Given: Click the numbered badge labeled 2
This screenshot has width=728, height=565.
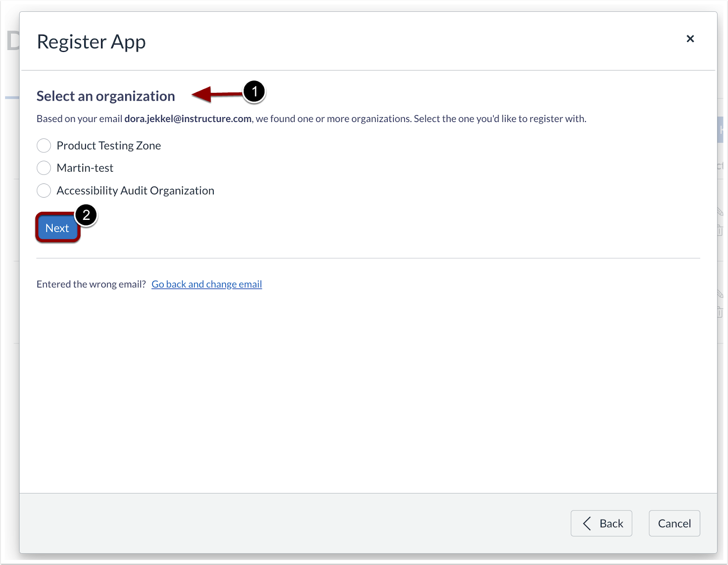Looking at the screenshot, I should pyautogui.click(x=86, y=216).
